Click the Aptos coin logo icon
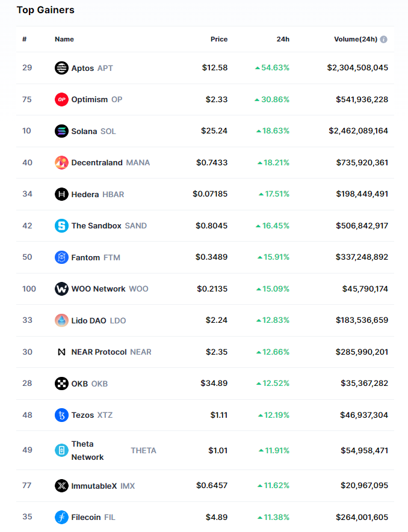 [61, 68]
